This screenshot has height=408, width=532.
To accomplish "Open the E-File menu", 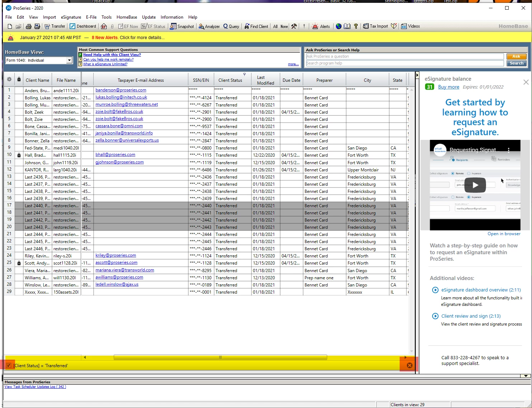I will pos(91,17).
